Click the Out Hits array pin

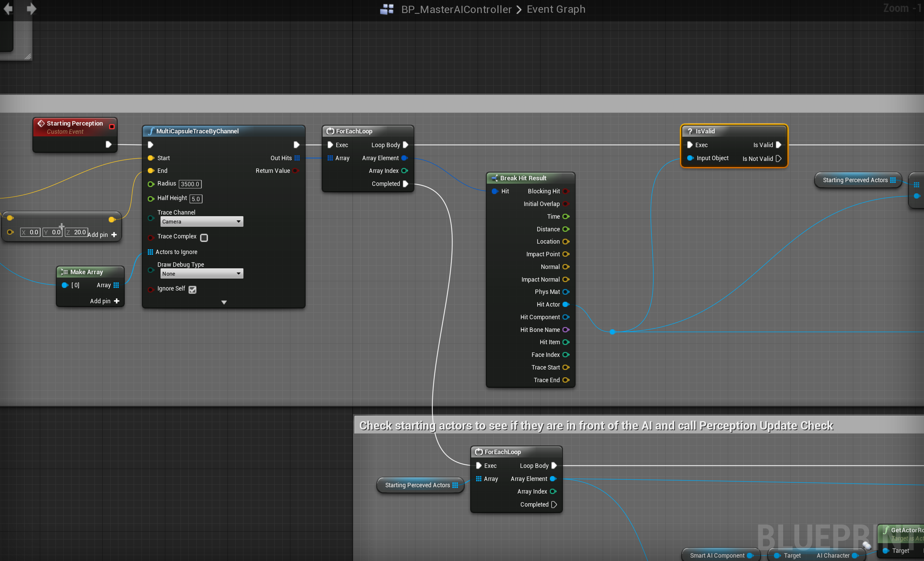(x=297, y=158)
